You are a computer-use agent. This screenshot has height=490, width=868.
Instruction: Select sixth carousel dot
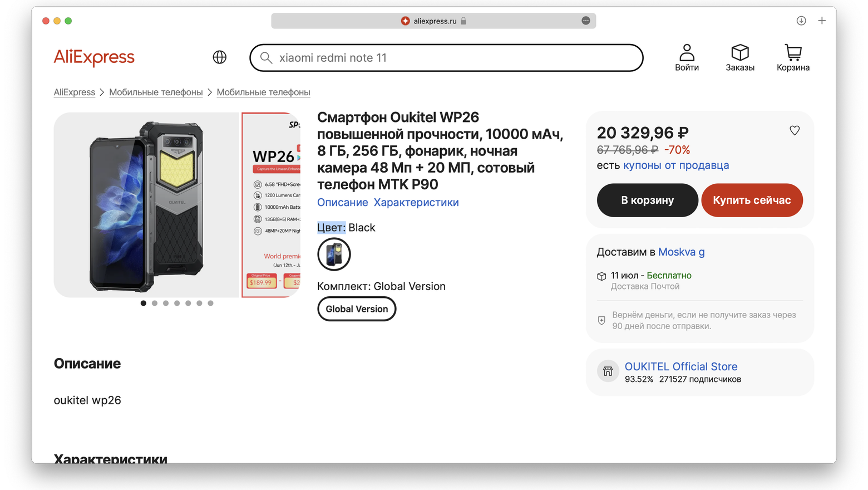199,303
